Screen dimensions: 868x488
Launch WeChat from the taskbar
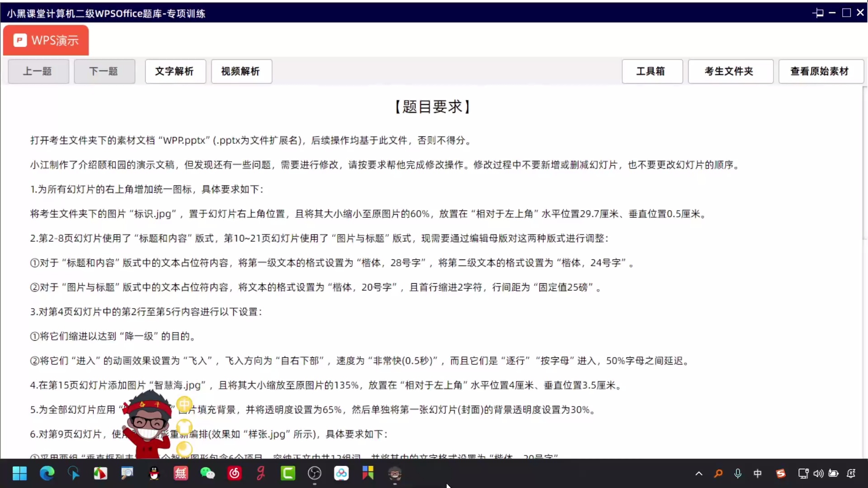[x=208, y=473]
